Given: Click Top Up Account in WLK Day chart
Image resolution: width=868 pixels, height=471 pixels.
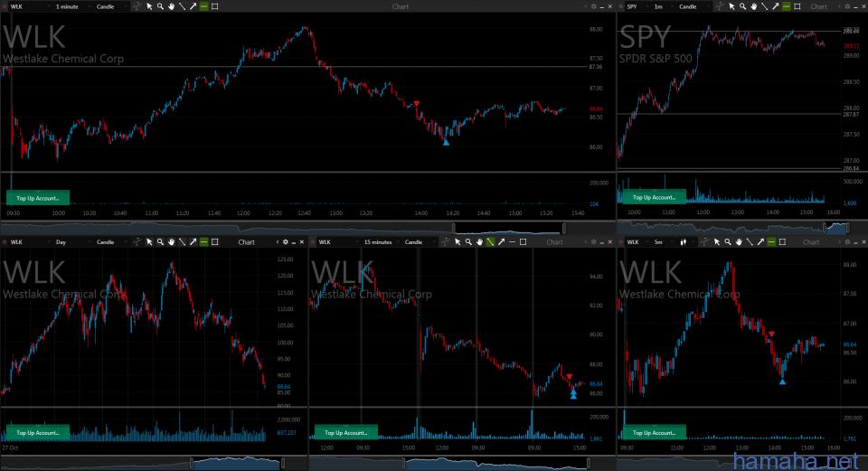Looking at the screenshot, I should click(38, 432).
